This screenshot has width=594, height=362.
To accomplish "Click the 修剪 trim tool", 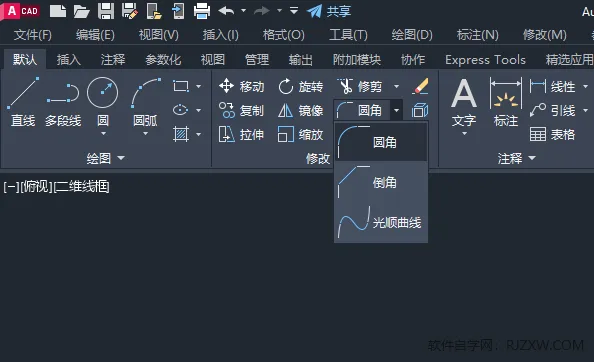I will click(359, 86).
